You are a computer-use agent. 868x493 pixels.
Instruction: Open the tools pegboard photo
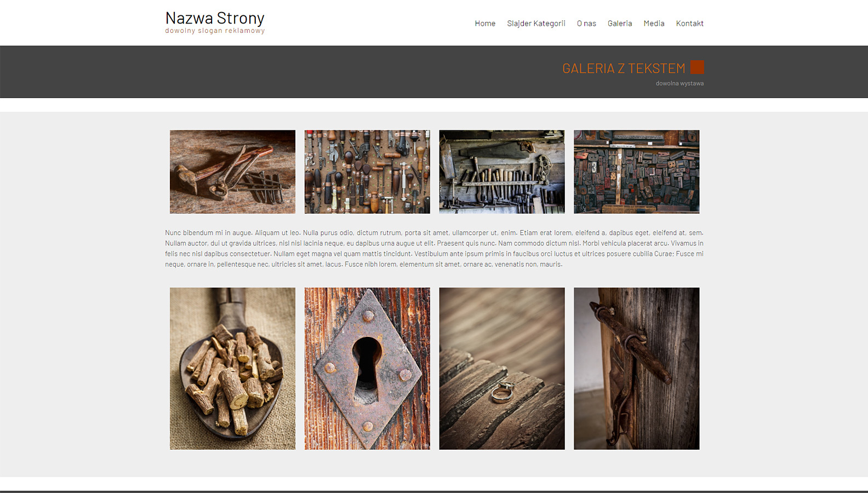(367, 171)
